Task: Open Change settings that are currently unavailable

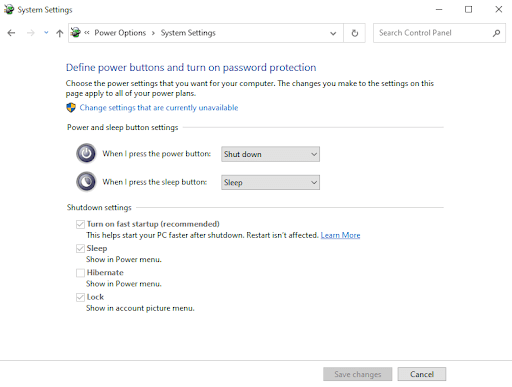Action: [159, 108]
